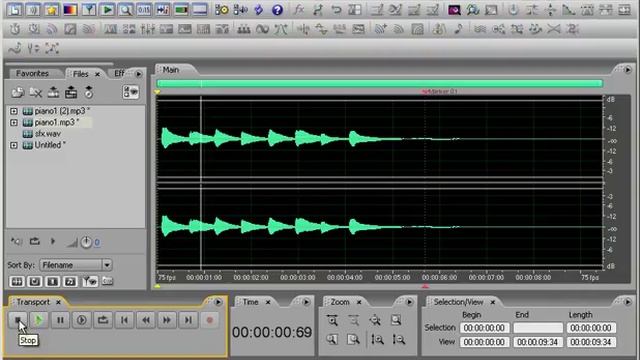640x360 pixels.
Task: Close the Transport panel tab
Action: [58, 302]
